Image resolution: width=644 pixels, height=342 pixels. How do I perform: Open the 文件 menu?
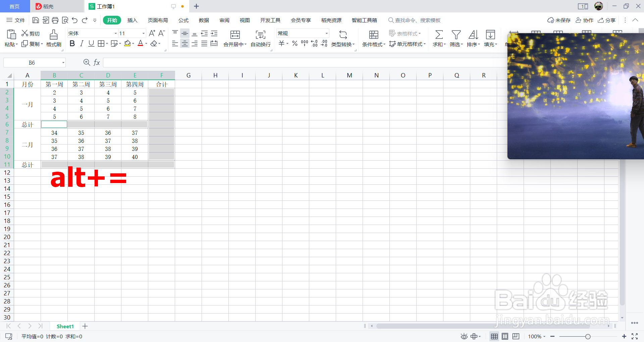click(x=16, y=20)
